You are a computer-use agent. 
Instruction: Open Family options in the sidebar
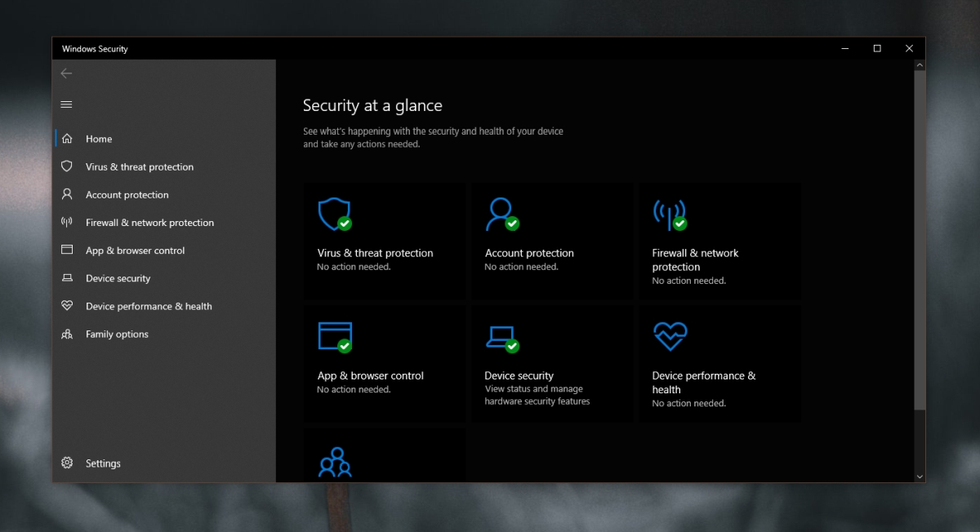(117, 334)
